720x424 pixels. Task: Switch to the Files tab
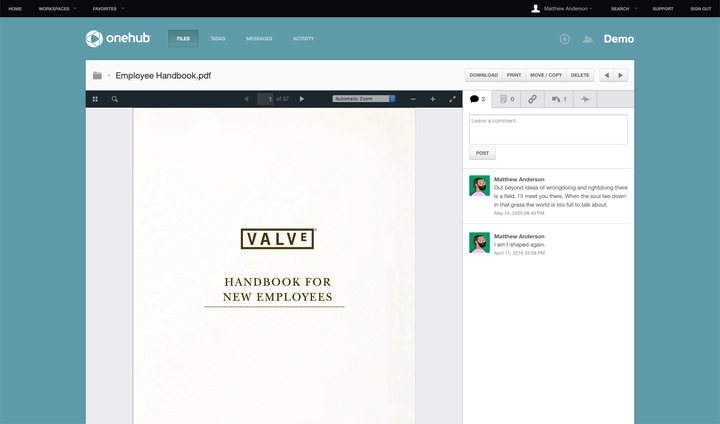point(183,39)
